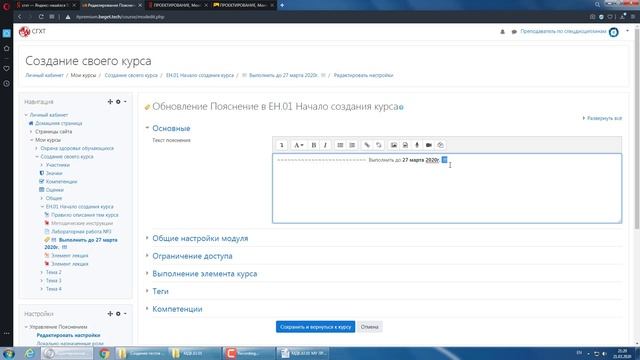
Task: Open the help icon beside the page heading
Action: tap(401, 107)
